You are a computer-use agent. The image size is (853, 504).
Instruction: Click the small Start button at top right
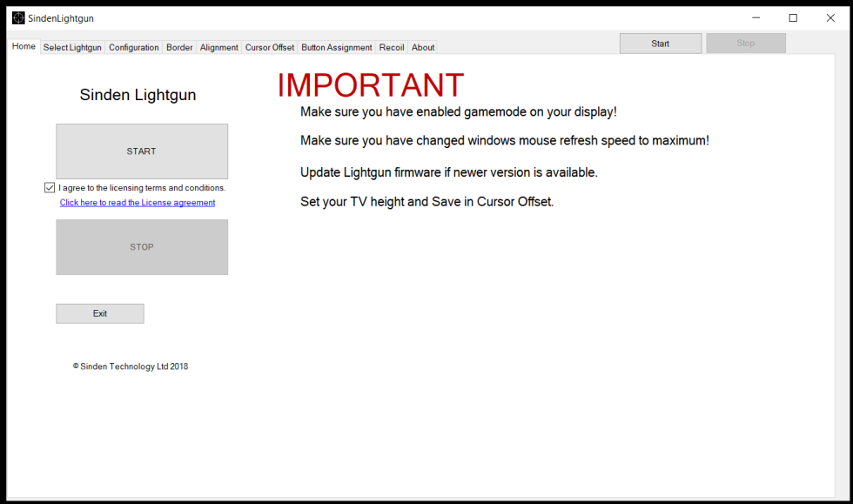pos(661,44)
